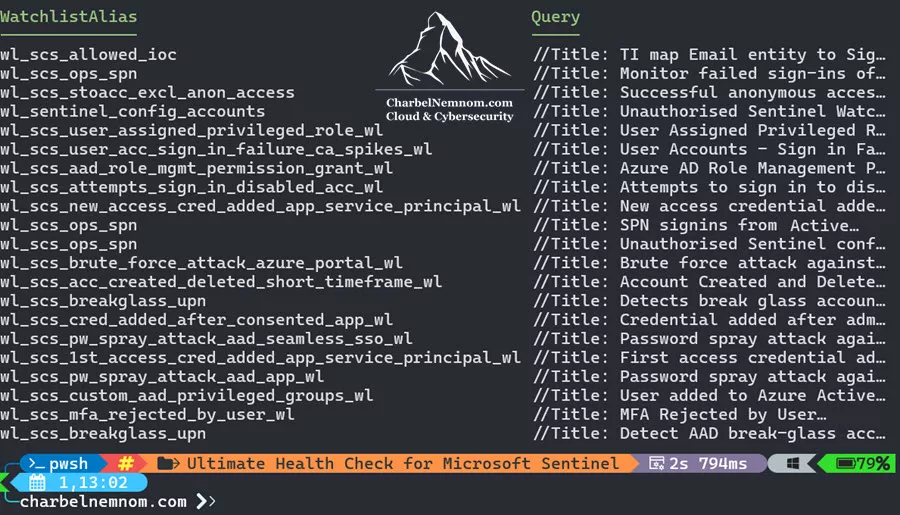This screenshot has width=900, height=515.
Task: Click the folder icon in prompt bar
Action: pyautogui.click(x=168, y=463)
